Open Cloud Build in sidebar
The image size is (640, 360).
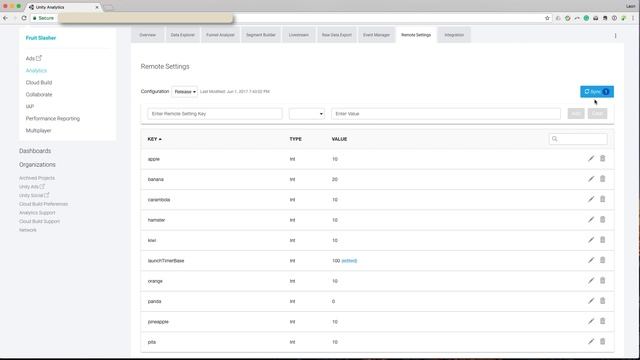39,82
